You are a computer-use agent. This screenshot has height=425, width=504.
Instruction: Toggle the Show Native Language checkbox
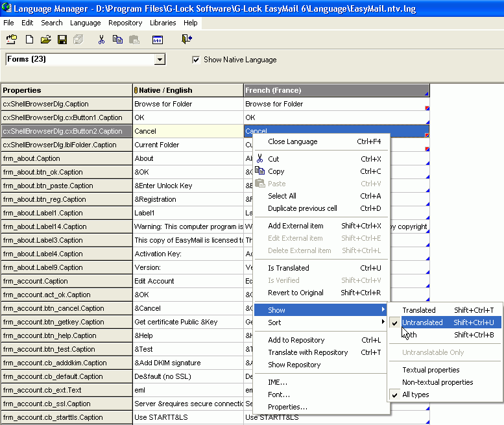click(196, 60)
